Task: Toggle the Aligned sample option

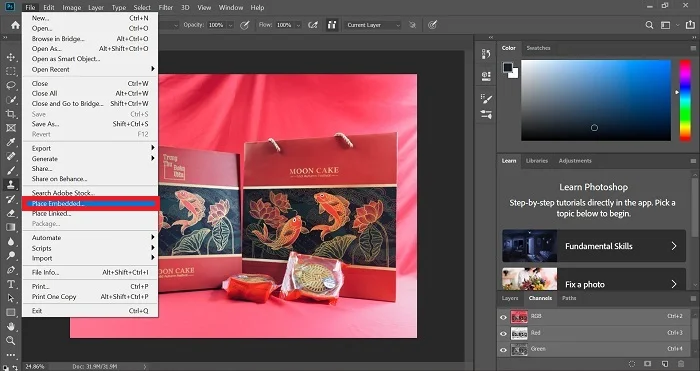Action: [x=331, y=25]
